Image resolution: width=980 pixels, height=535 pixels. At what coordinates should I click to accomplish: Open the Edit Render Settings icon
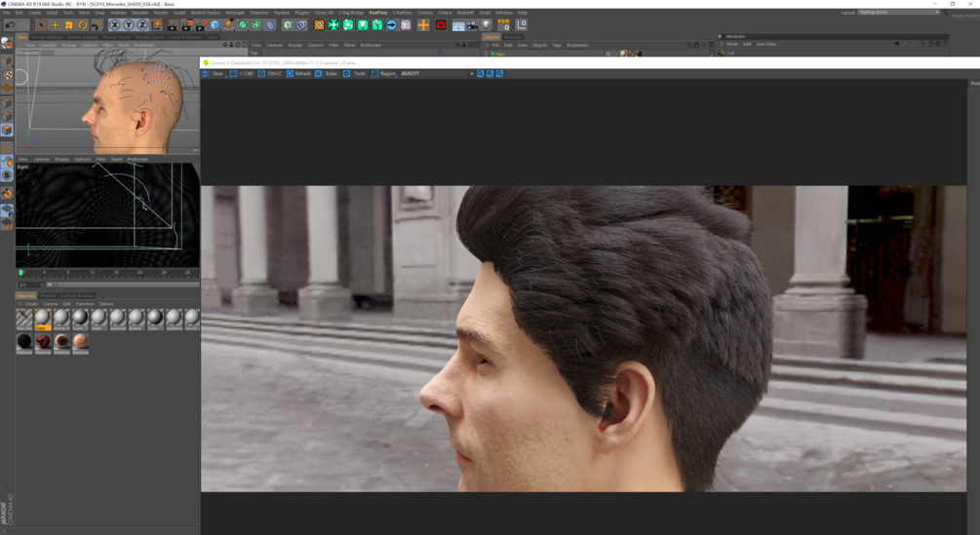tap(201, 25)
